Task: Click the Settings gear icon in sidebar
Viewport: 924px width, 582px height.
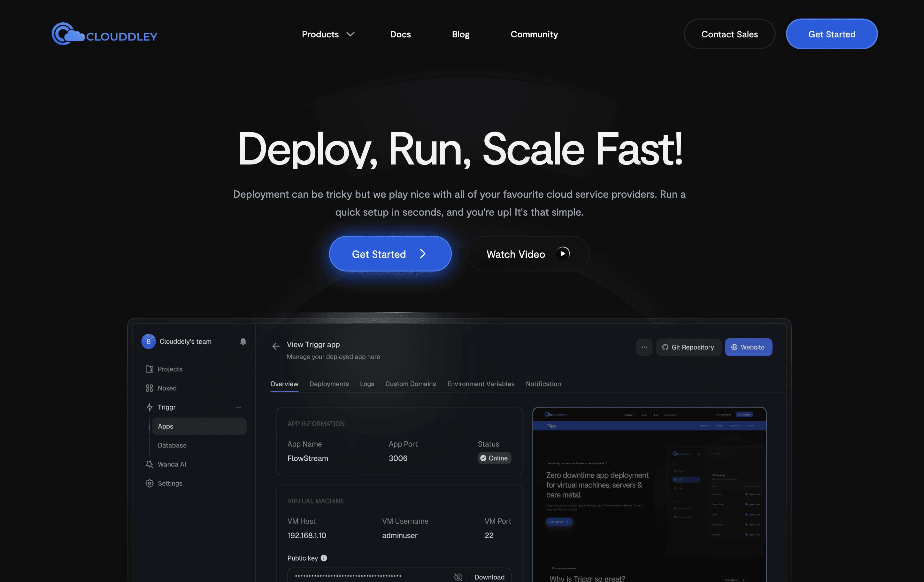Action: [x=149, y=483]
